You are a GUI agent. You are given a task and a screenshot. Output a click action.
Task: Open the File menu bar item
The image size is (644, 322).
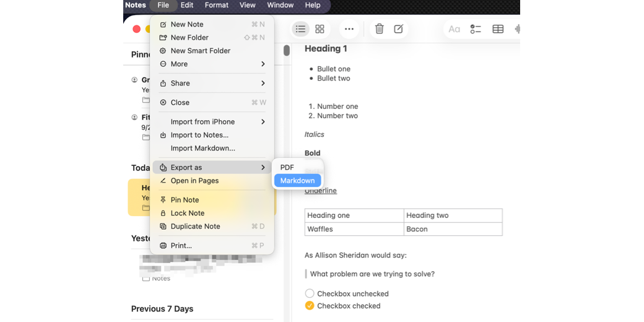pyautogui.click(x=163, y=6)
